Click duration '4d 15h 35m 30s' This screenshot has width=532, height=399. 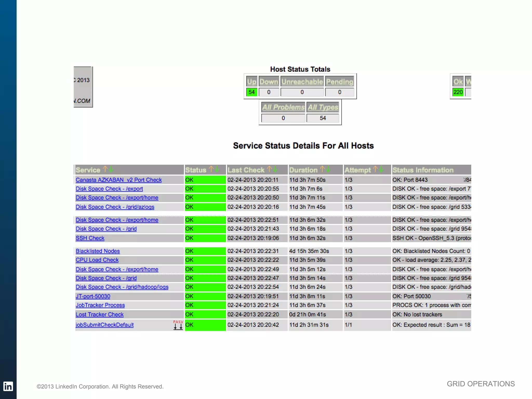tap(309, 251)
